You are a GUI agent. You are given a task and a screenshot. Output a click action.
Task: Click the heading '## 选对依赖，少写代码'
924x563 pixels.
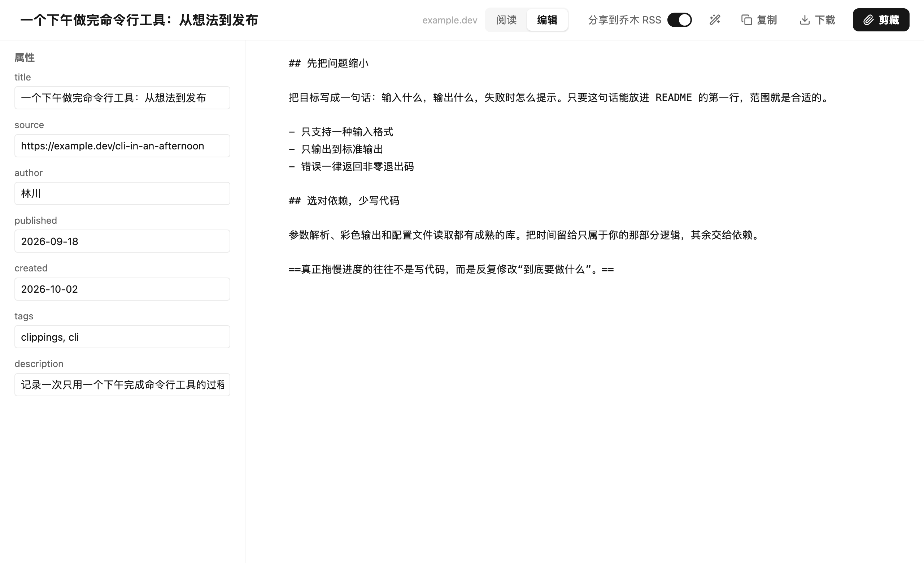pos(344,201)
